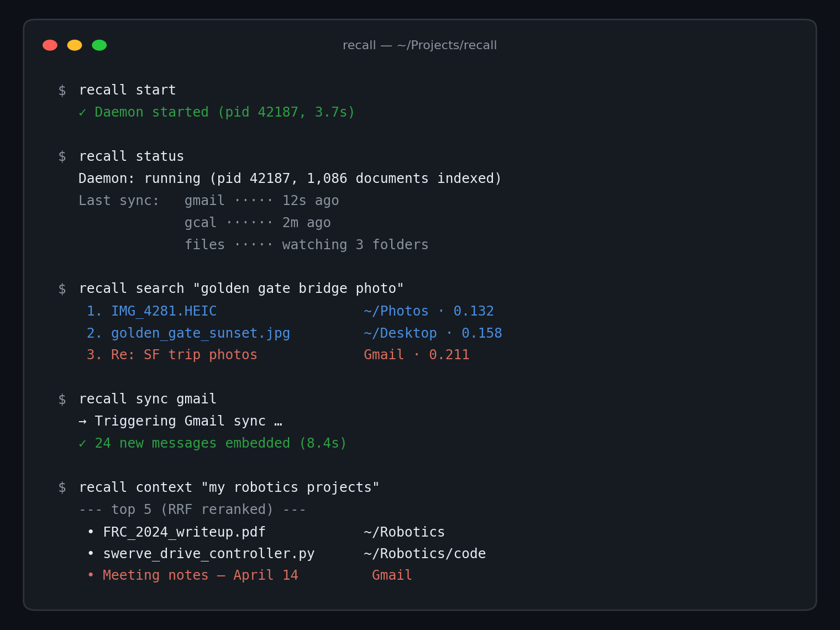Select the 'Daemon started (pid 42187, 3.7s)' output
Screen dimensions: 840x630
coord(224,112)
